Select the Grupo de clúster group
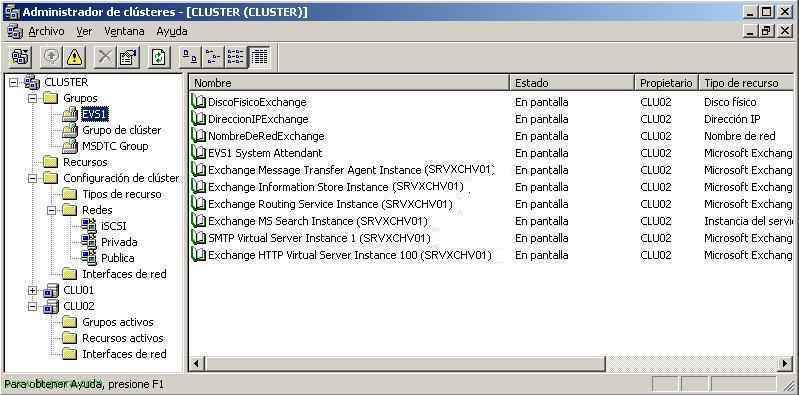799x395 pixels. [121, 130]
